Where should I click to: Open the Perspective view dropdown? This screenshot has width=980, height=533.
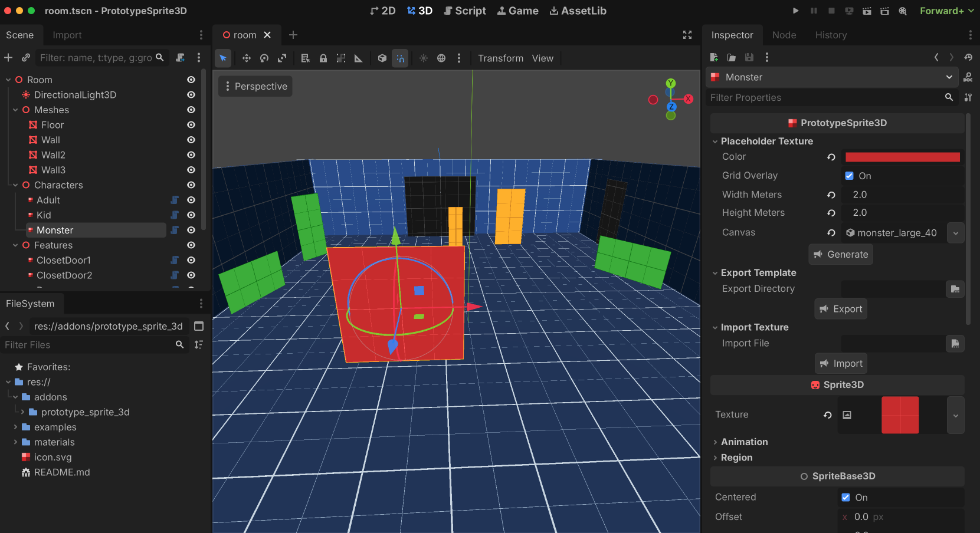[x=255, y=86]
